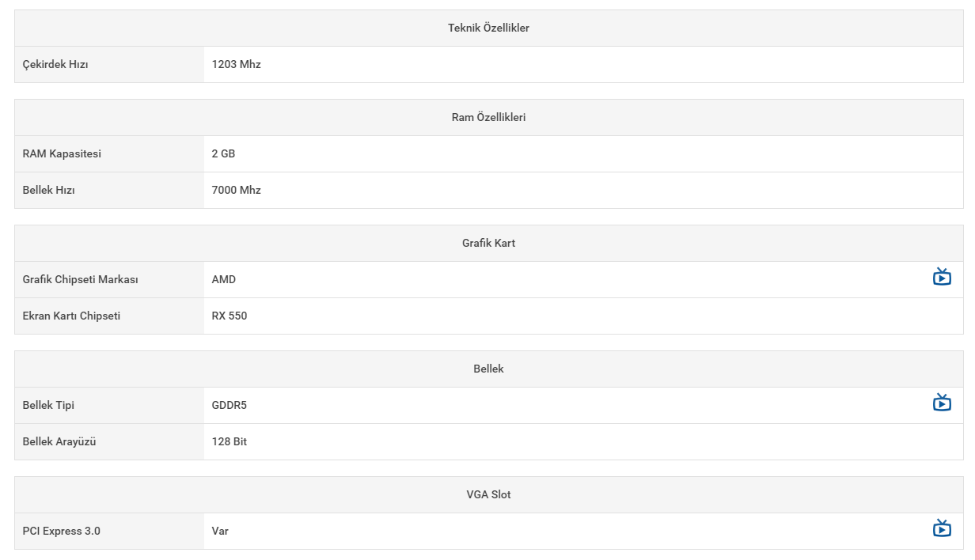Screen dimensions: 975x560
Task: Click the Bellek section header
Action: click(x=488, y=369)
